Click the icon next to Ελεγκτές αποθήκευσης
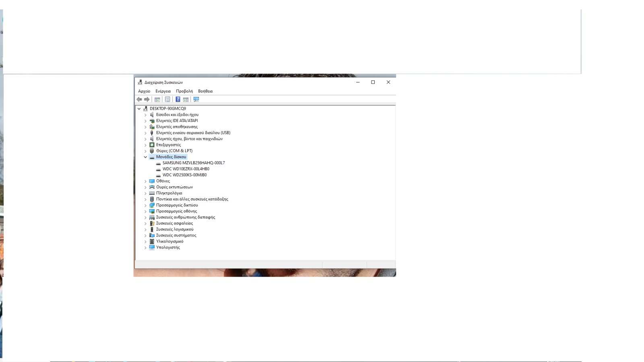The height and width of the screenshot is (362, 644). [152, 127]
